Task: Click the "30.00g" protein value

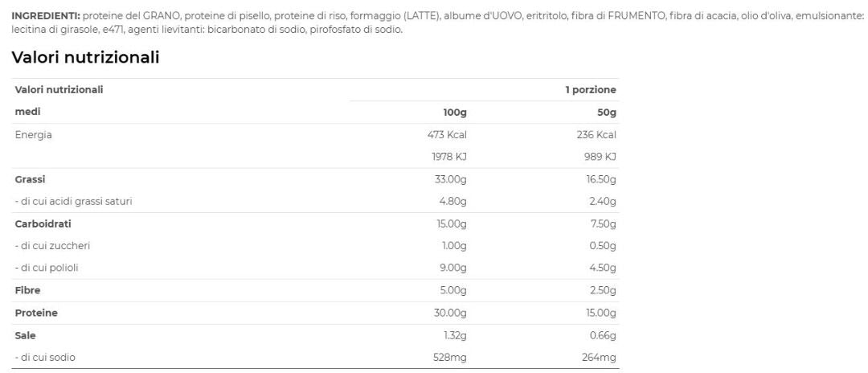Action: pos(450,313)
